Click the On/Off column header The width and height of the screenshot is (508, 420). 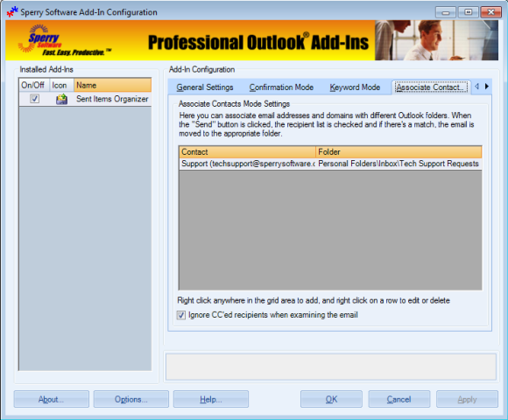tap(34, 86)
